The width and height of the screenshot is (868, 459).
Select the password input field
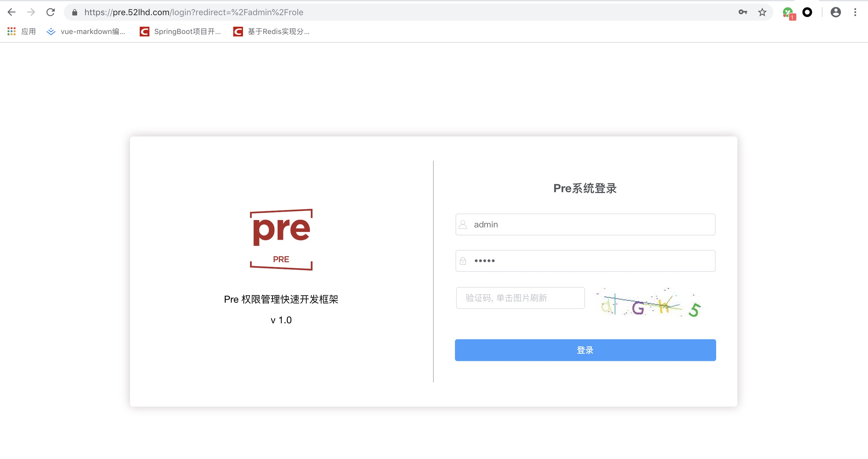585,261
